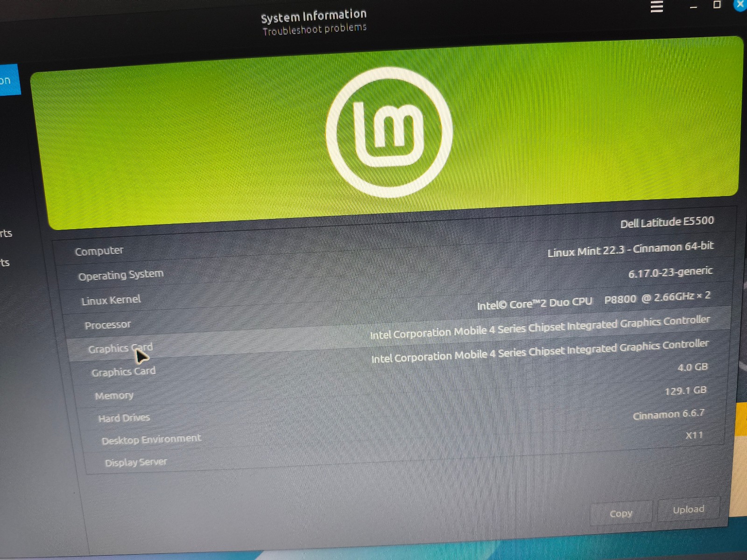Click the 6.17.0-23-generic kernel value
This screenshot has width=747, height=560.
(x=670, y=272)
